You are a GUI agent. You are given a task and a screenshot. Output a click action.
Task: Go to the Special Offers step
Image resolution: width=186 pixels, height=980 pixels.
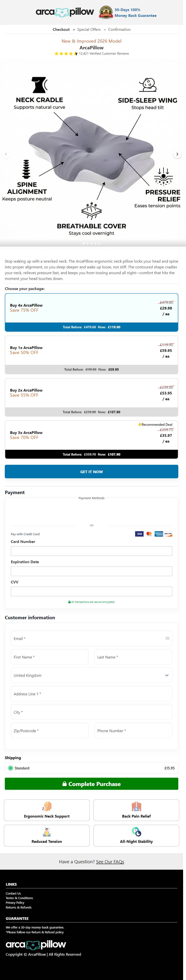89,29
